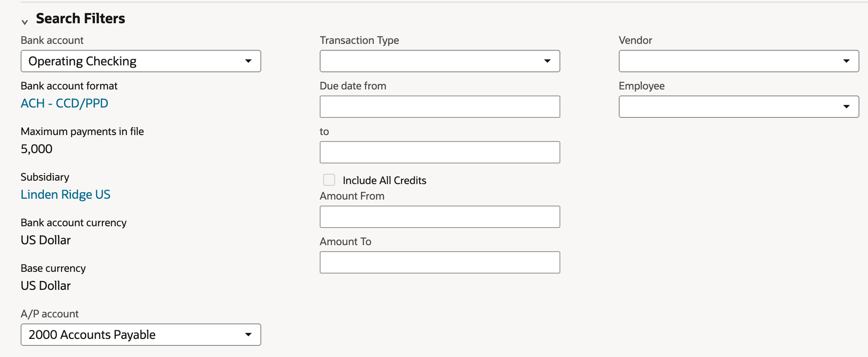Open the Employee dropdown
Screen dimensions: 868x357
point(739,107)
